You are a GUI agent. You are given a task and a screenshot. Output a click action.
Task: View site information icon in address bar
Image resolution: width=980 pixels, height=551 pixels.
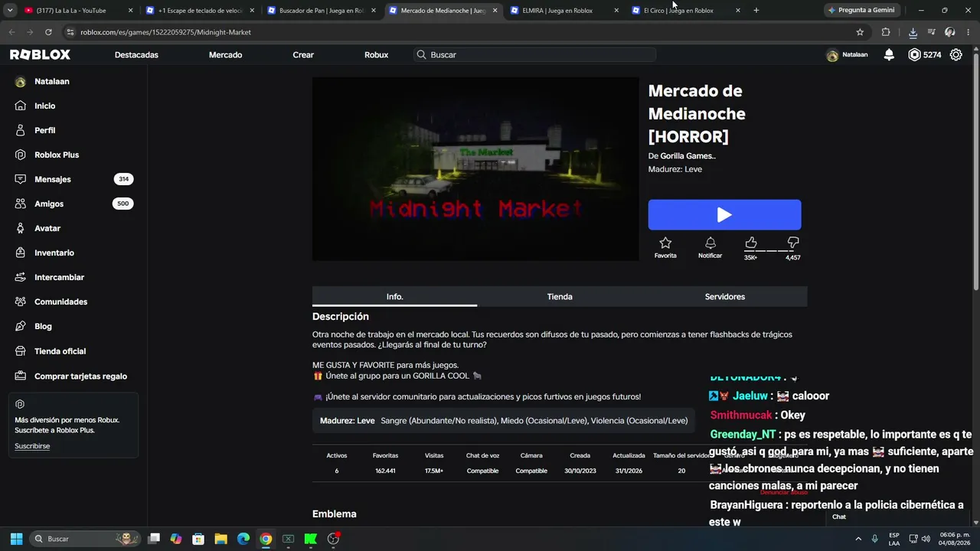point(70,32)
